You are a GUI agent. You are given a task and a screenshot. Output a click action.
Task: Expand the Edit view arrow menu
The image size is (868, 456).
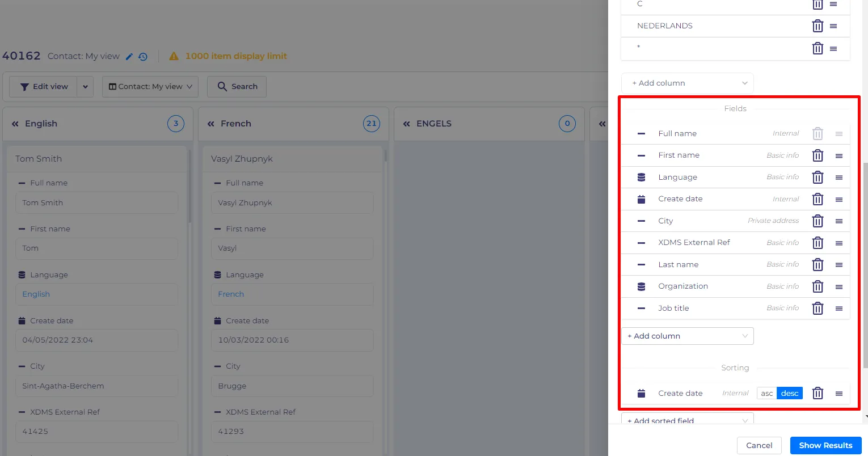click(85, 87)
